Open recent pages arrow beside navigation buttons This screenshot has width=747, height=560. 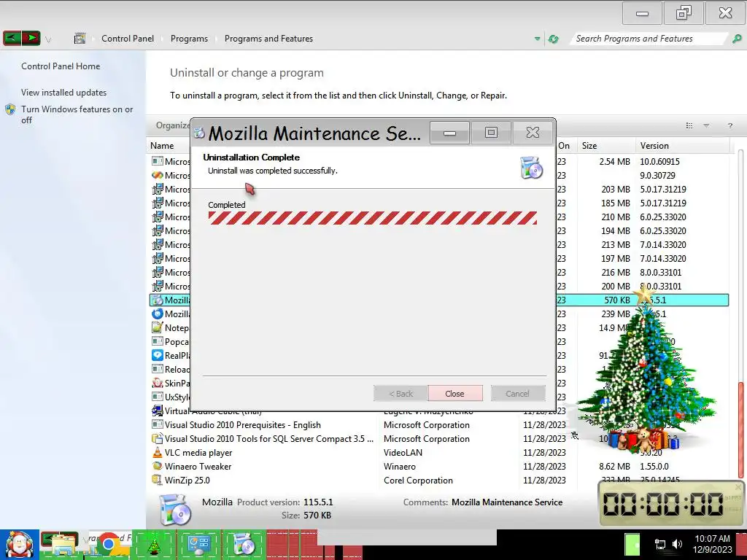[x=48, y=39]
